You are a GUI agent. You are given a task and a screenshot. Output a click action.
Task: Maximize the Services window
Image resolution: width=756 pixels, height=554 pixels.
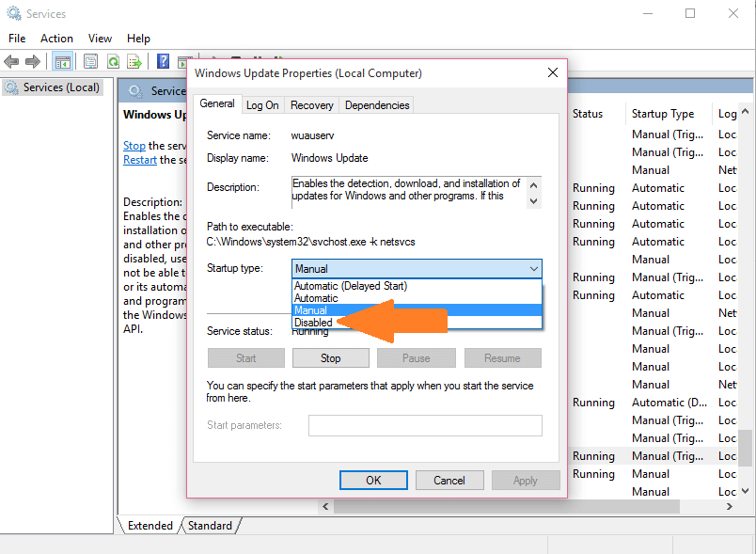tap(690, 13)
